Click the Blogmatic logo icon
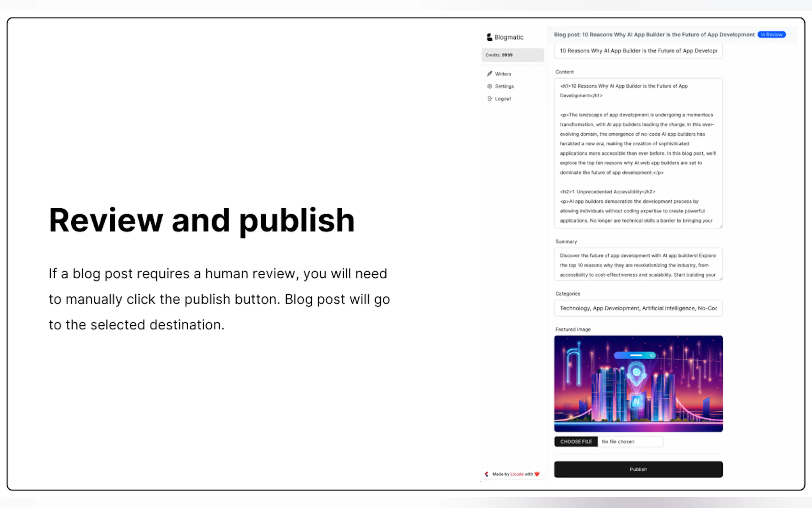Screen dimensions: 812x508 pos(489,37)
